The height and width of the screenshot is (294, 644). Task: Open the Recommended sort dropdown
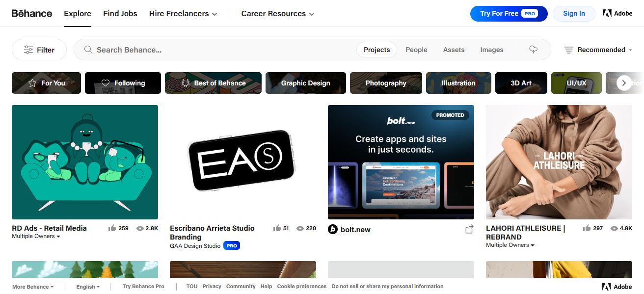pyautogui.click(x=598, y=50)
